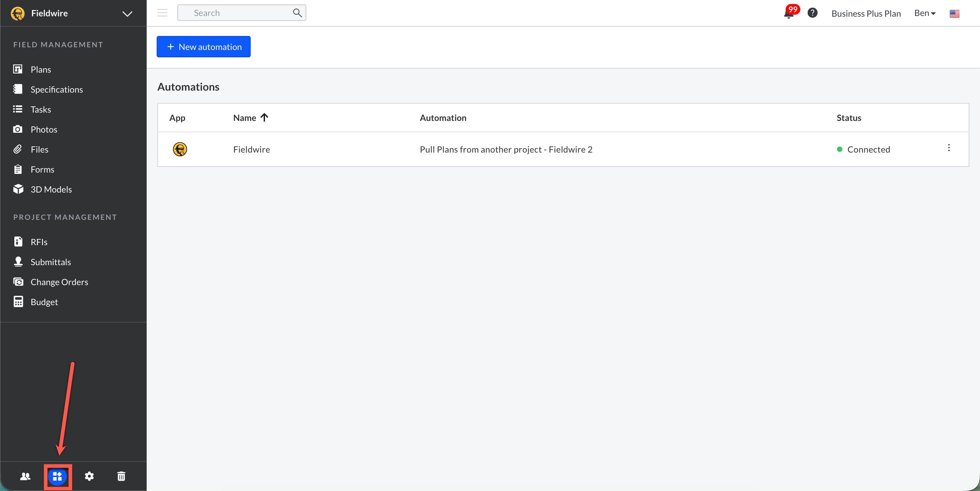Open 3D Models

pos(51,189)
